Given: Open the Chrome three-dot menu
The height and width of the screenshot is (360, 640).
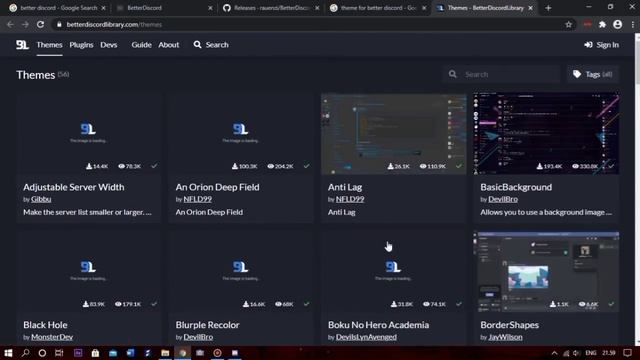Looking at the screenshot, I should [633, 24].
